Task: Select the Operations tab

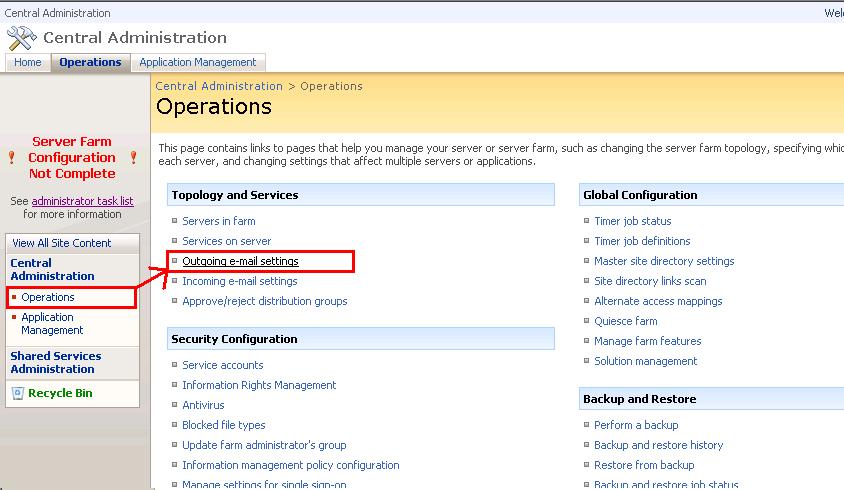Action: click(x=90, y=62)
